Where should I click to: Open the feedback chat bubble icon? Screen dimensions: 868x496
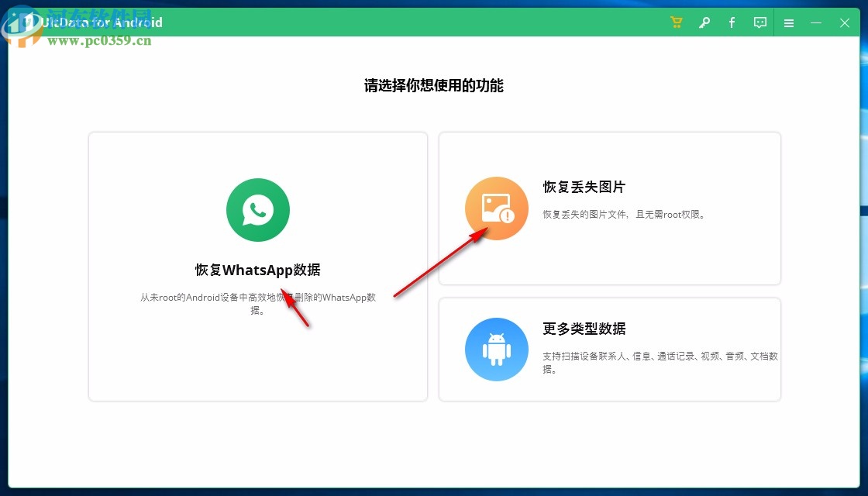[759, 22]
